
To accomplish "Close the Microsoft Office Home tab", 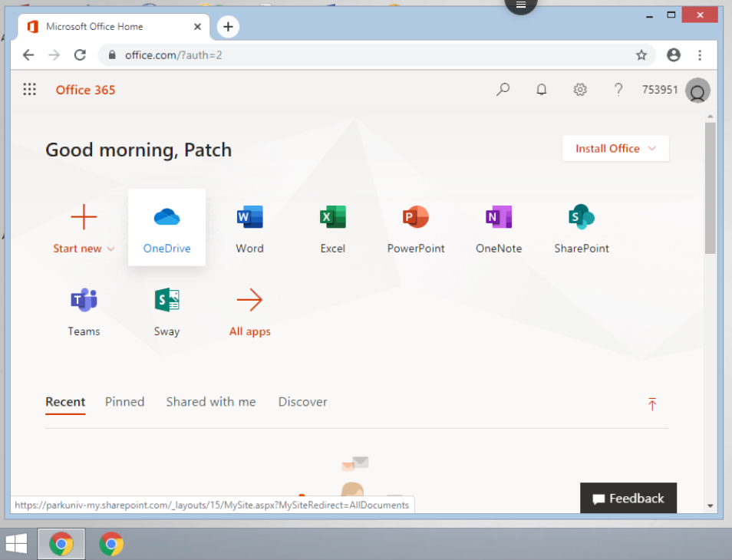I will (x=197, y=27).
